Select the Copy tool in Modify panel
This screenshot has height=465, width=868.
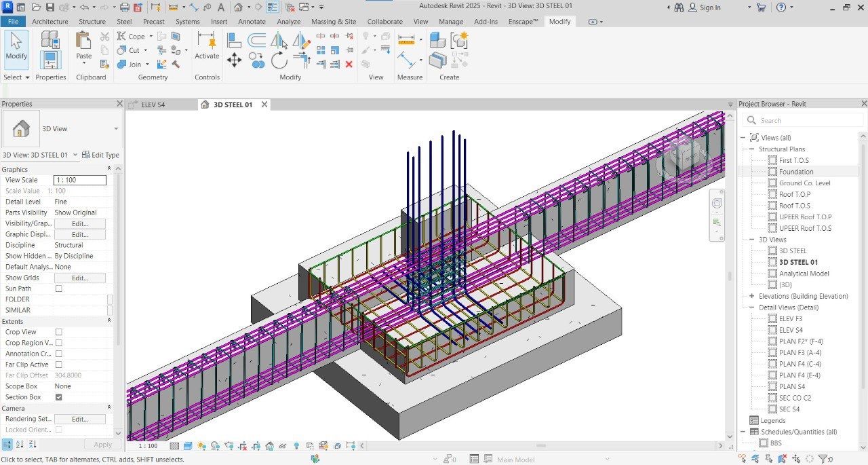tap(257, 61)
